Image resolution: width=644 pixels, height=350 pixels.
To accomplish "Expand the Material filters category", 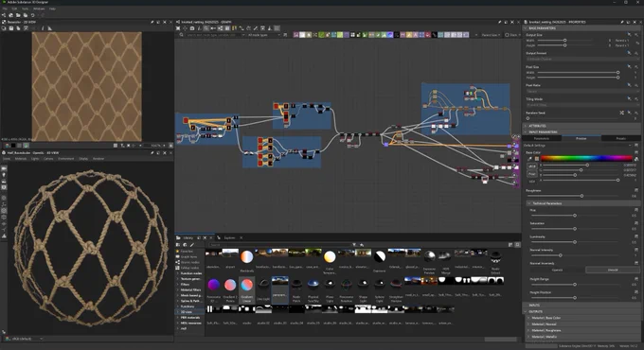I will (191, 289).
